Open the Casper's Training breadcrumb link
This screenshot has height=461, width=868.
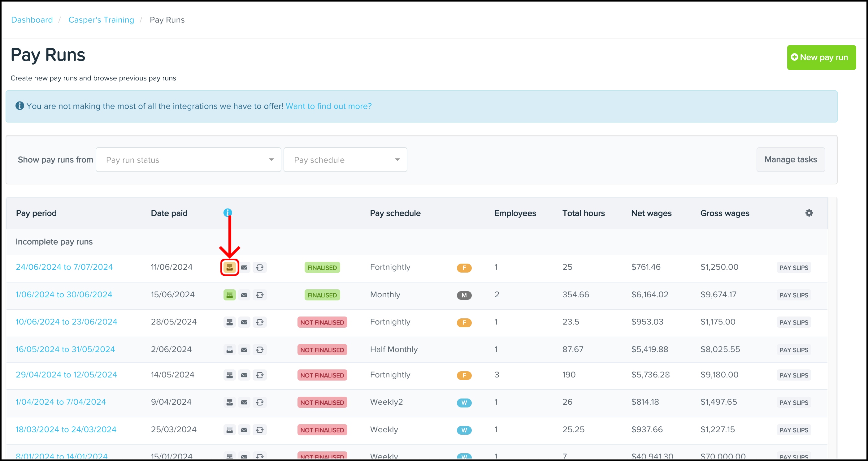click(101, 20)
